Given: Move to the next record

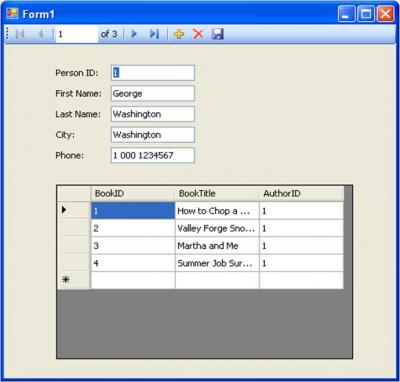Looking at the screenshot, I should 134,34.
